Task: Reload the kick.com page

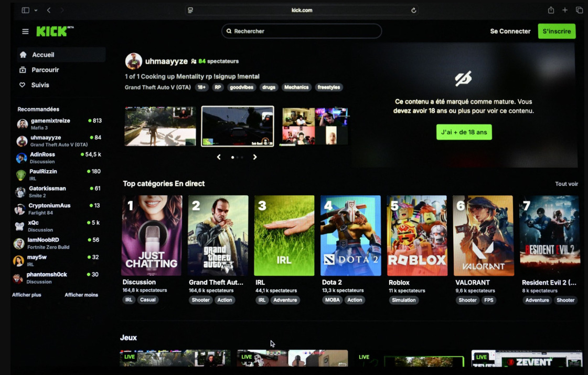Action: [x=414, y=10]
